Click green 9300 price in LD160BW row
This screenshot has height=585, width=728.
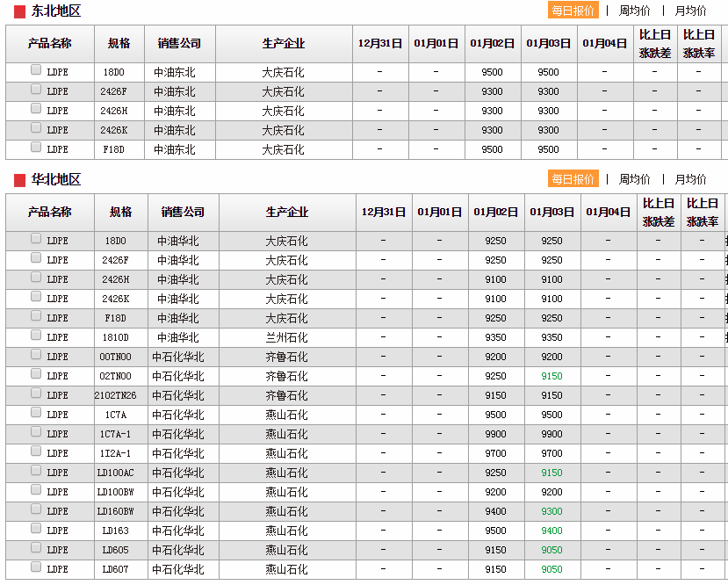click(551, 511)
